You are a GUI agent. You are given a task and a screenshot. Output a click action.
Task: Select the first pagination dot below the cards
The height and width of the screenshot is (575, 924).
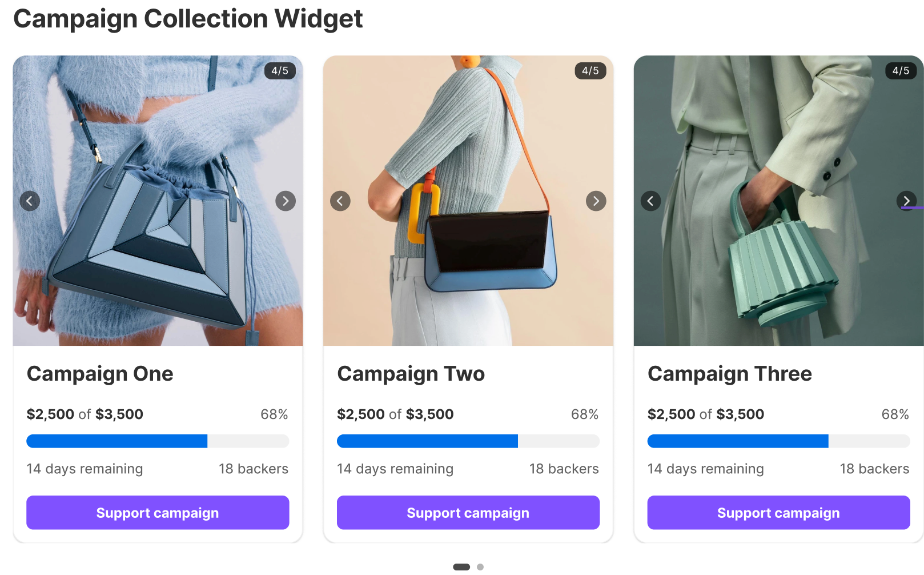click(x=460, y=567)
